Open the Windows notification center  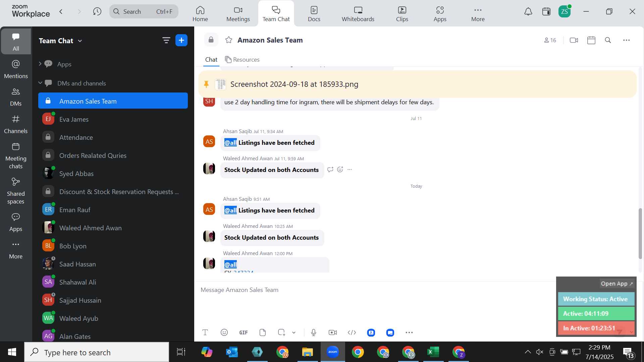tap(628, 353)
